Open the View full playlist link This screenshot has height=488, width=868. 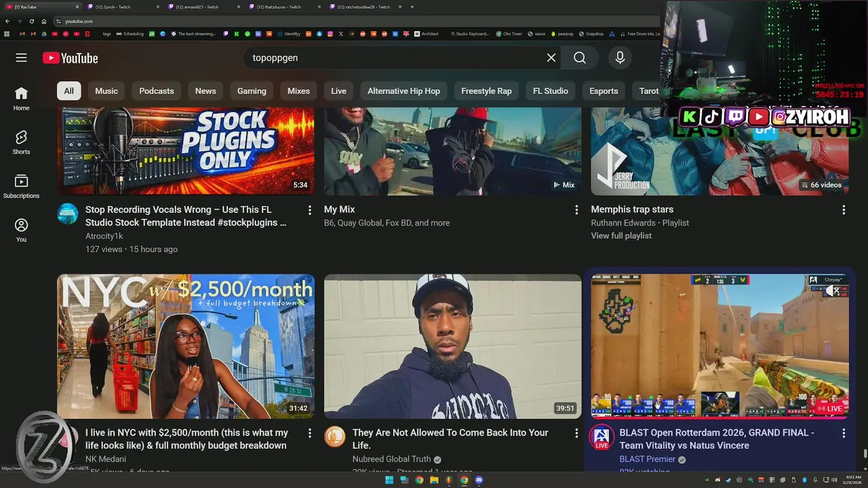pyautogui.click(x=621, y=236)
